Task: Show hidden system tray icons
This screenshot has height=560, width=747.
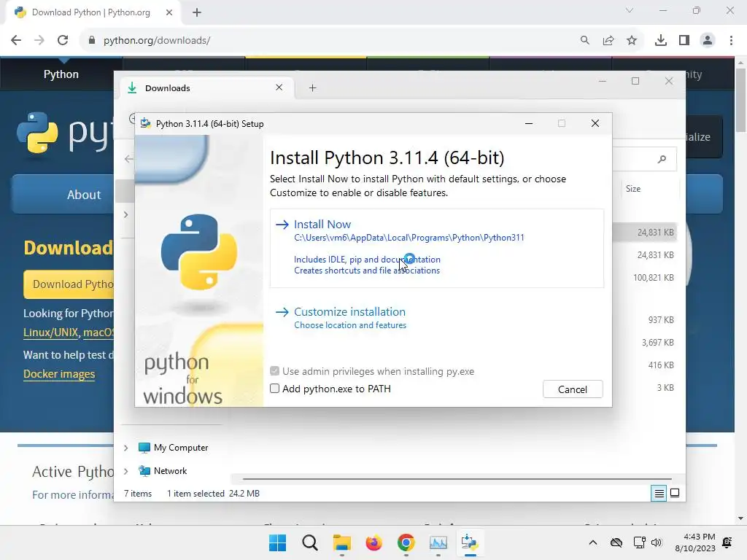Action: [592, 542]
